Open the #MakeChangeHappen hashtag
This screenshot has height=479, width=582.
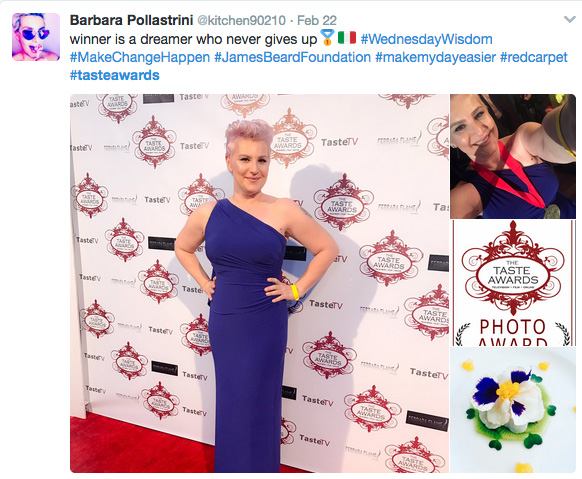(140, 57)
